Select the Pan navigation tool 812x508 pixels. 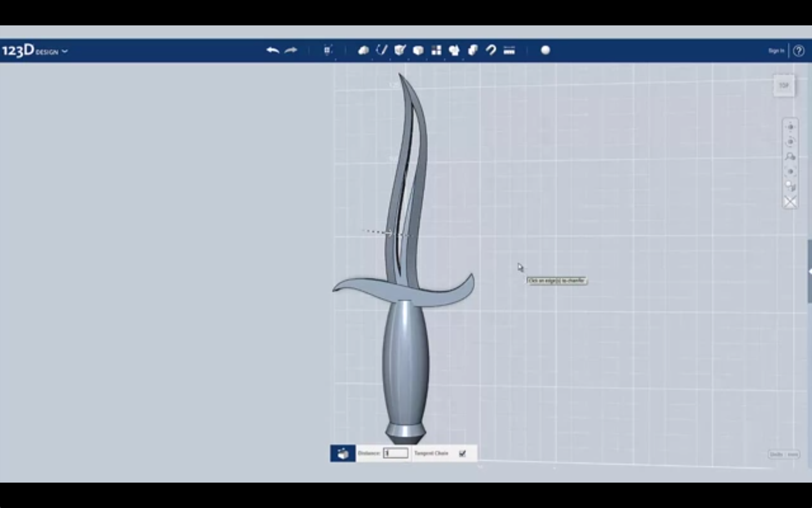click(x=790, y=127)
